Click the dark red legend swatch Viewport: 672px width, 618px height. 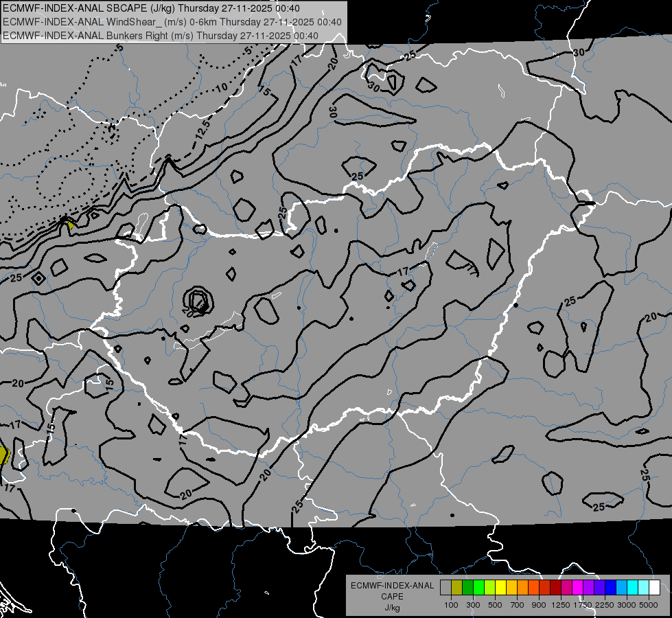[x=555, y=587]
